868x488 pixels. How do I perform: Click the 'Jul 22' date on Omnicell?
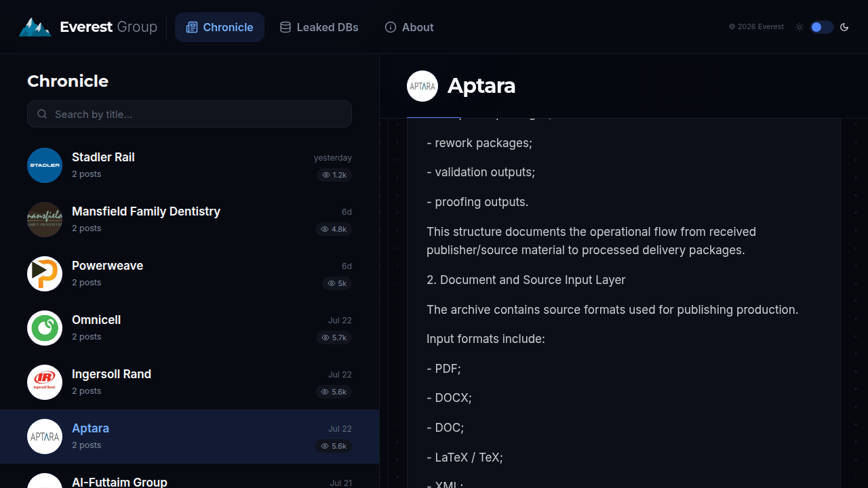[340, 321]
